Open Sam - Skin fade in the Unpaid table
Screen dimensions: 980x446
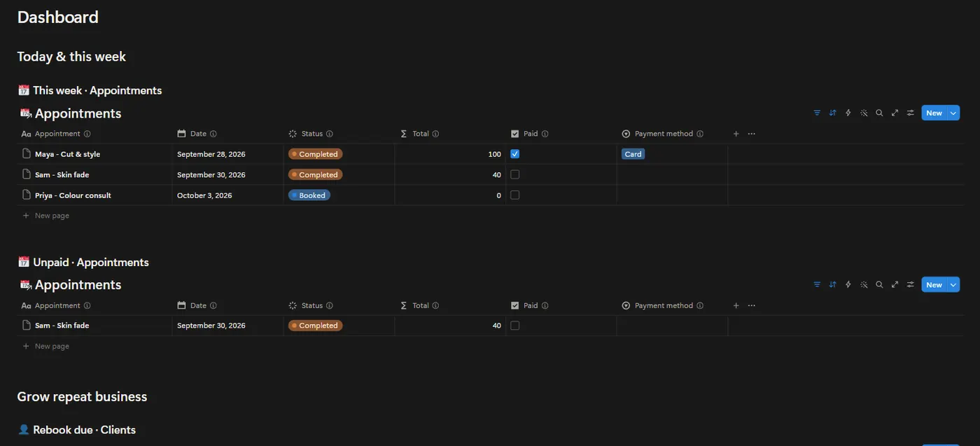(62, 326)
